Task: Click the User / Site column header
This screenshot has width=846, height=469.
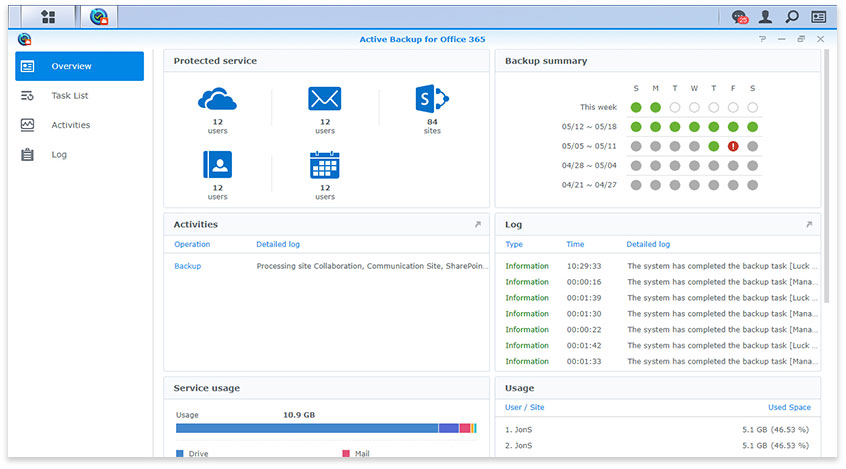Action: [524, 407]
